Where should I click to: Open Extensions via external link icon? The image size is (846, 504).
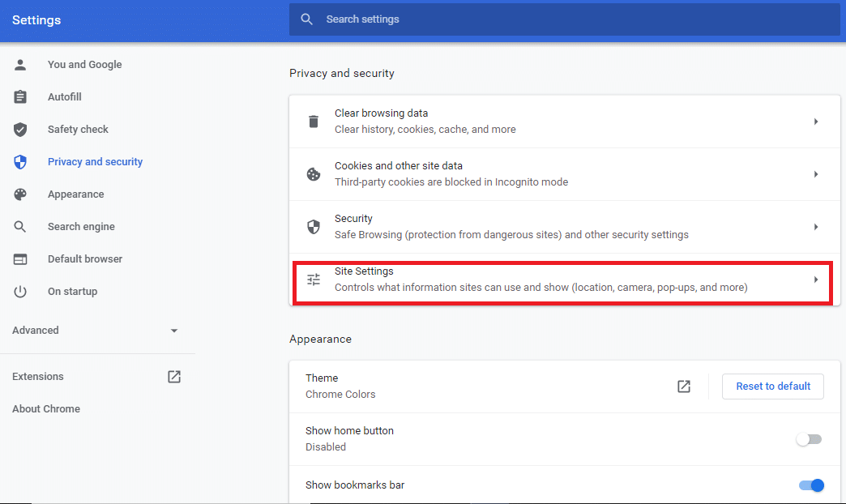point(174,377)
